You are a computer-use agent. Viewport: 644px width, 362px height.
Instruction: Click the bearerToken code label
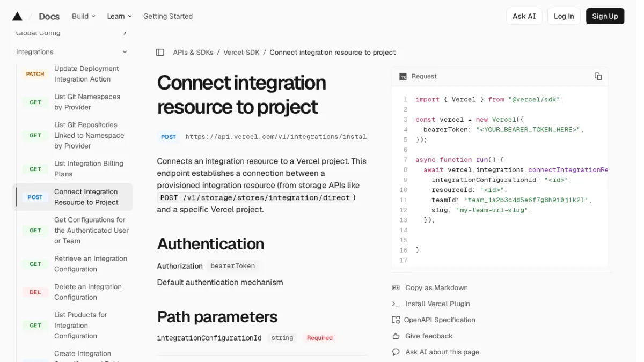232,266
